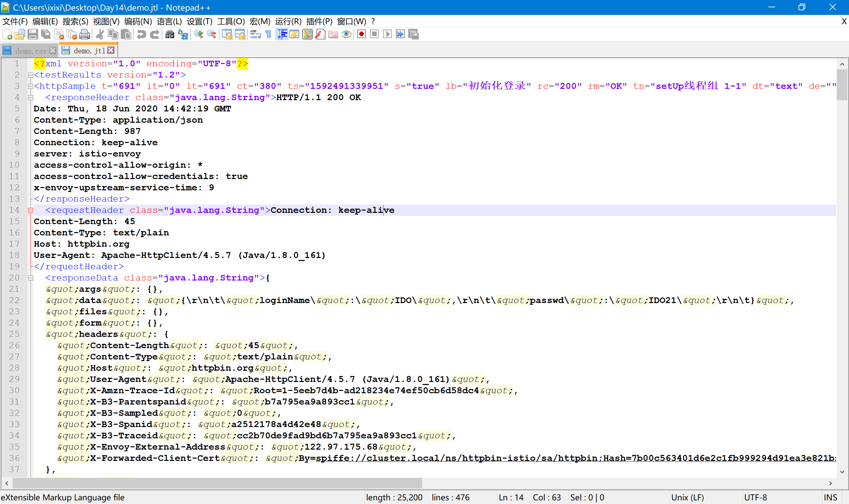The width and height of the screenshot is (849, 504).
Task: Click the Print icon in toolbar
Action: point(85,34)
